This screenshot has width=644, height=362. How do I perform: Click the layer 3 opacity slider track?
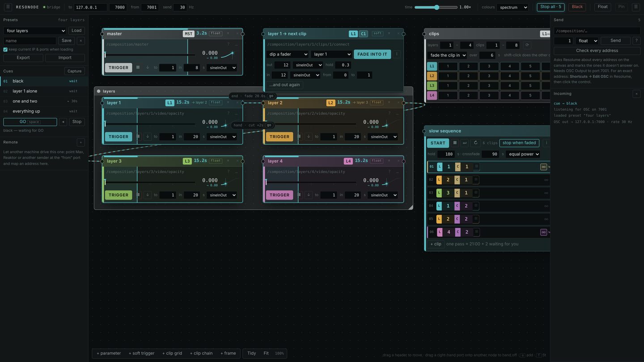[150, 182]
